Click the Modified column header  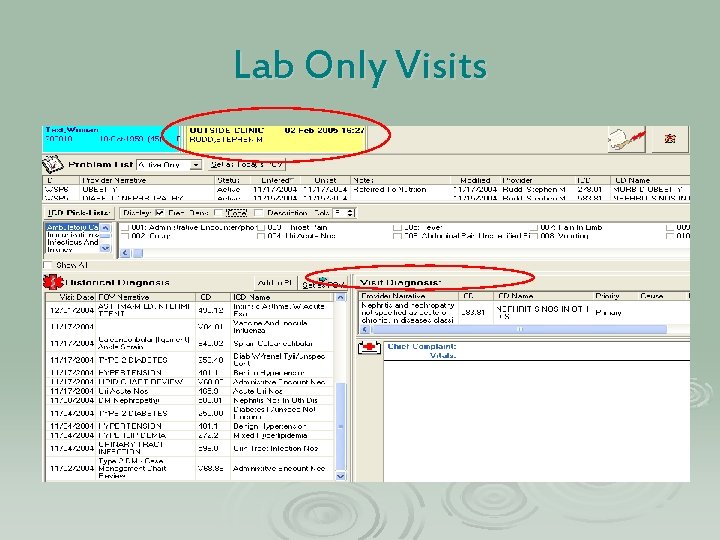[x=475, y=180]
